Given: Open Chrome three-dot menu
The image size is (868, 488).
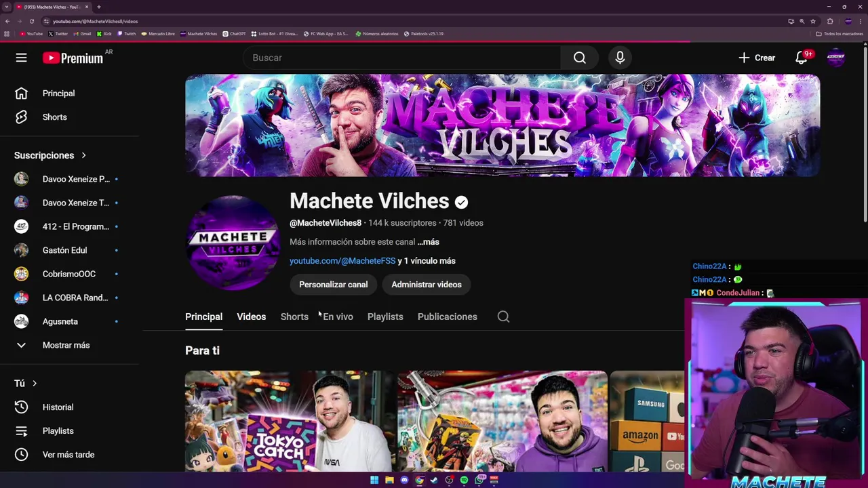Looking at the screenshot, I should (x=862, y=21).
